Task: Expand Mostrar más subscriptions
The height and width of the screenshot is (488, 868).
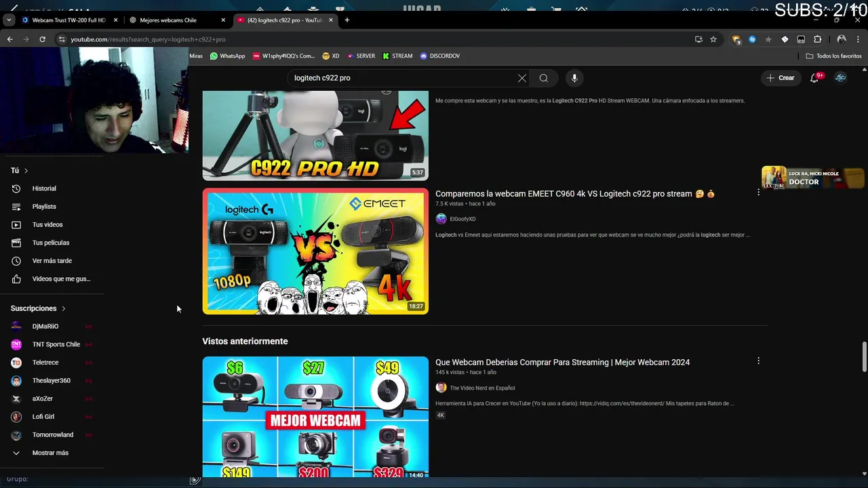Action: tap(52, 453)
